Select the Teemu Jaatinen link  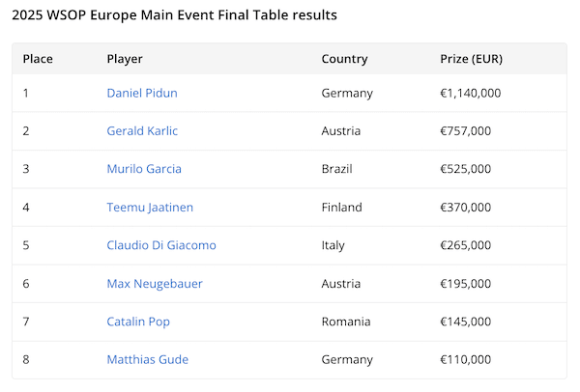pos(150,208)
